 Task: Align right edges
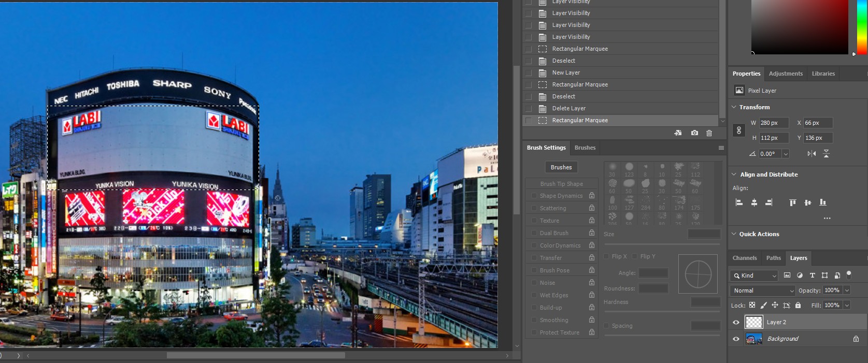click(x=769, y=202)
